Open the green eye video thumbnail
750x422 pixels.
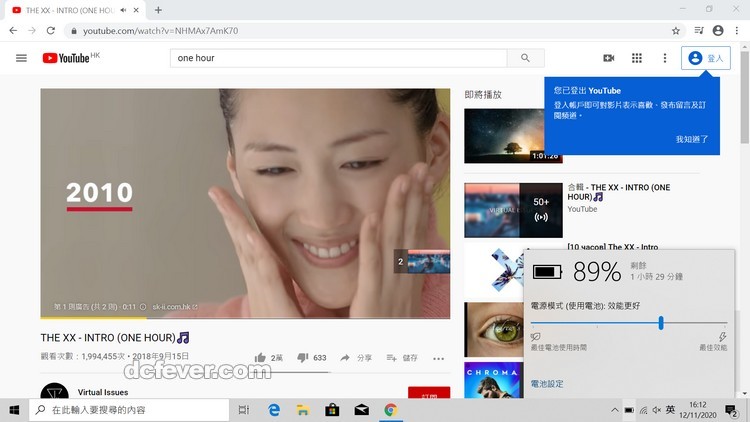coord(494,330)
